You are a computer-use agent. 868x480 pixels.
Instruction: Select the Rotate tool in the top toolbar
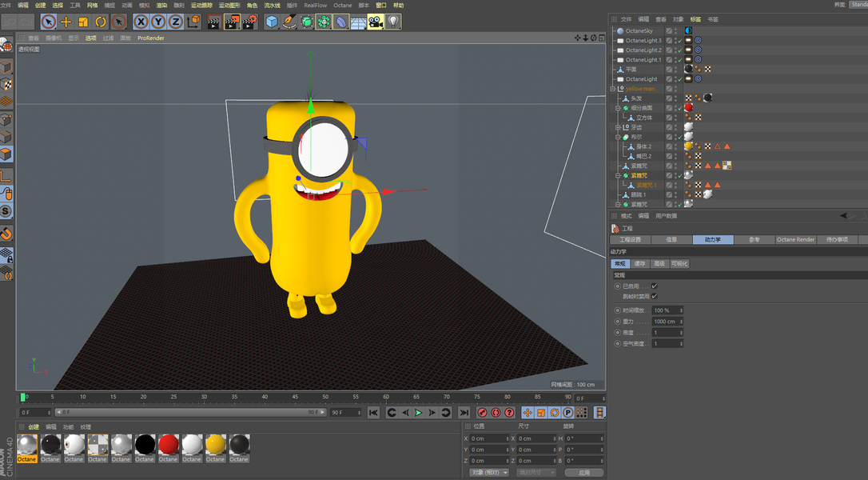[x=100, y=22]
